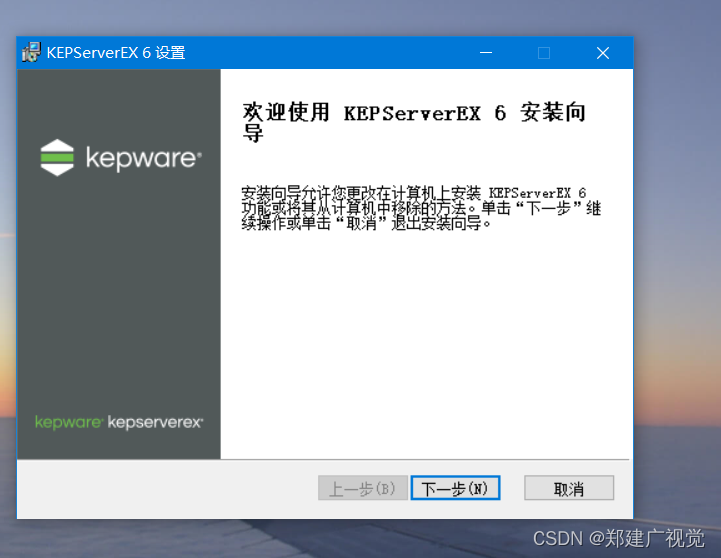The image size is (721, 558).
Task: Click the 取消 cancel button
Action: (x=569, y=488)
